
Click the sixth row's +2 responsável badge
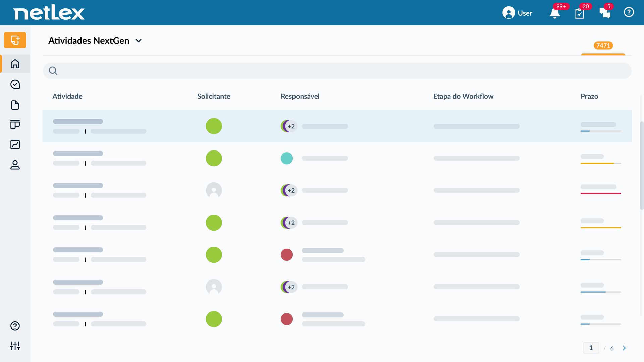point(291,287)
